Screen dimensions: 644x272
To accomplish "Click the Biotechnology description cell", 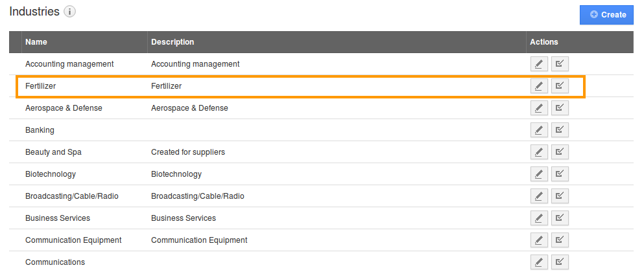I will pos(176,174).
